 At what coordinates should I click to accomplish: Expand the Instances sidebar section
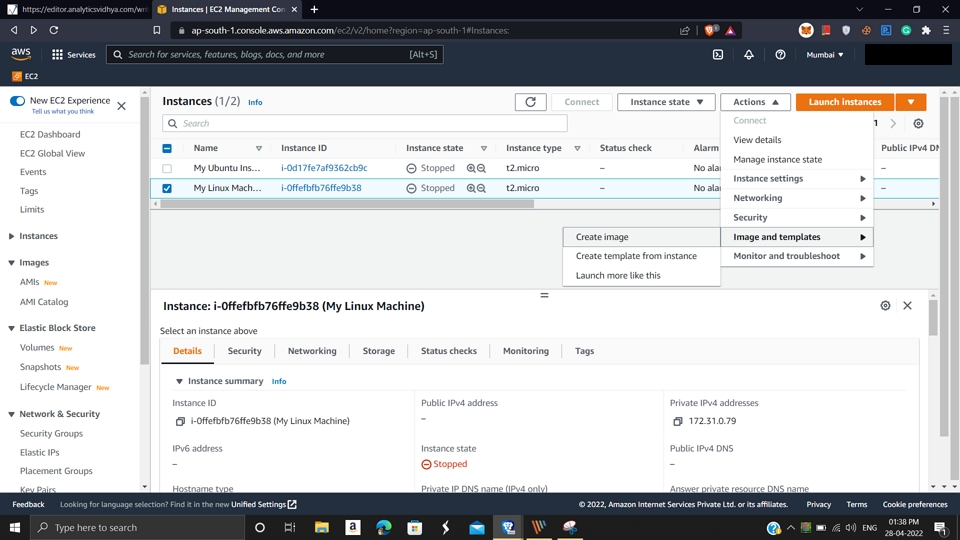click(11, 236)
